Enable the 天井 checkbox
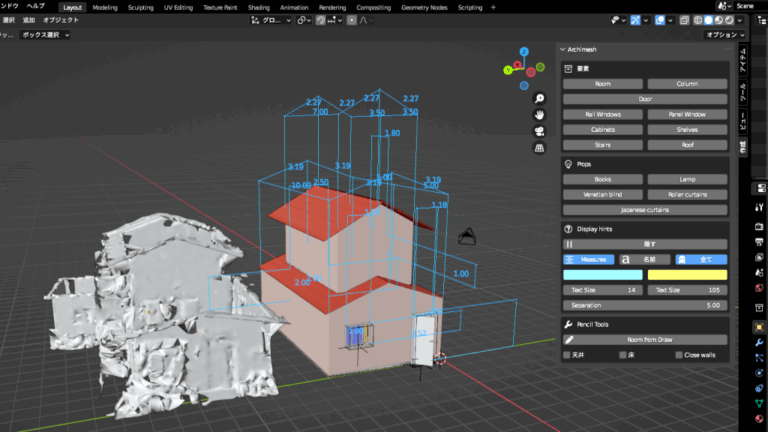Image resolution: width=768 pixels, height=432 pixels. pos(568,354)
